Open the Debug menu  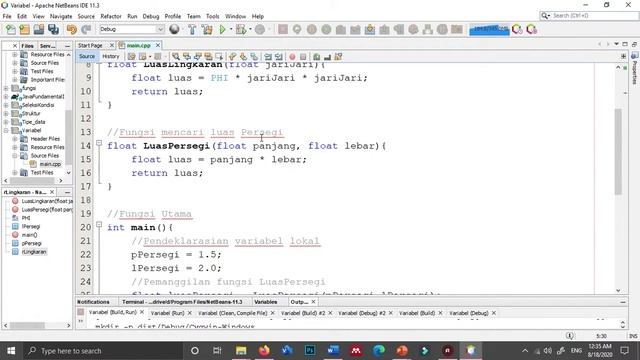coord(151,16)
